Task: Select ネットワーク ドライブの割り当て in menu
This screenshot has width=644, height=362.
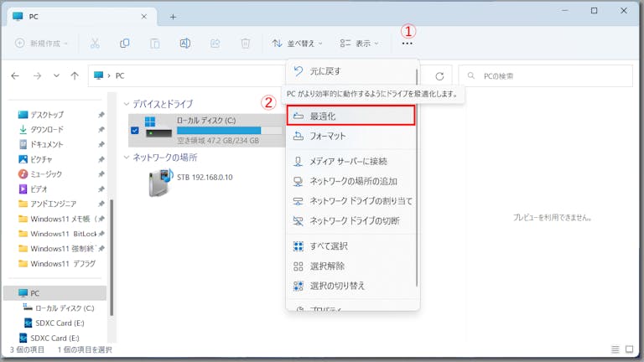Action: tap(351, 201)
